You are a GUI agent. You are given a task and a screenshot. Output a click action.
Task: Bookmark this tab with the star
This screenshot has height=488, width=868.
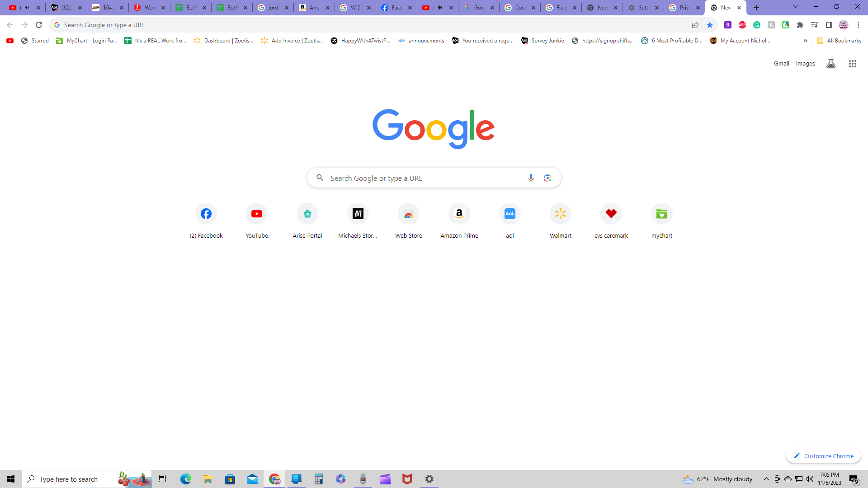(710, 25)
